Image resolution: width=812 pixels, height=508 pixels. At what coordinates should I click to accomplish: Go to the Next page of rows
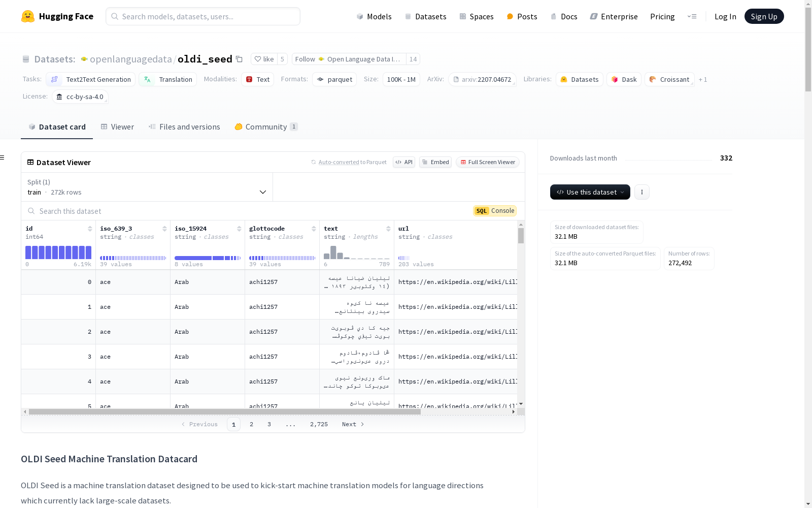point(353,424)
